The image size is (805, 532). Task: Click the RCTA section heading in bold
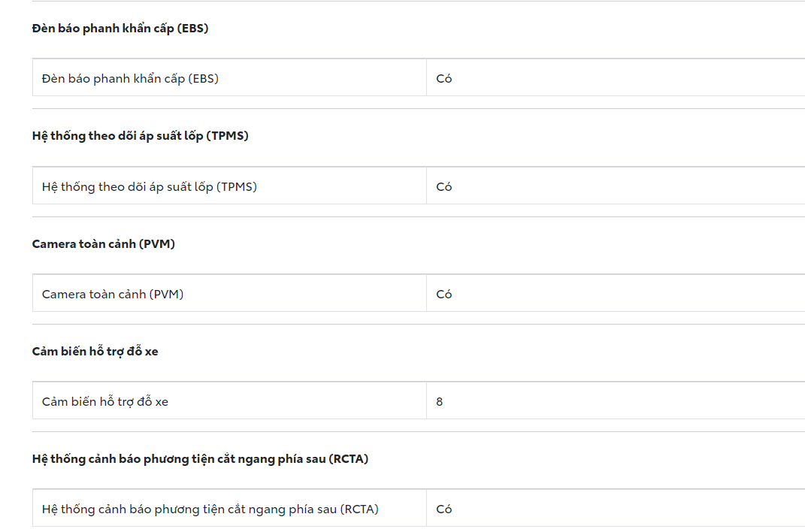tap(200, 458)
